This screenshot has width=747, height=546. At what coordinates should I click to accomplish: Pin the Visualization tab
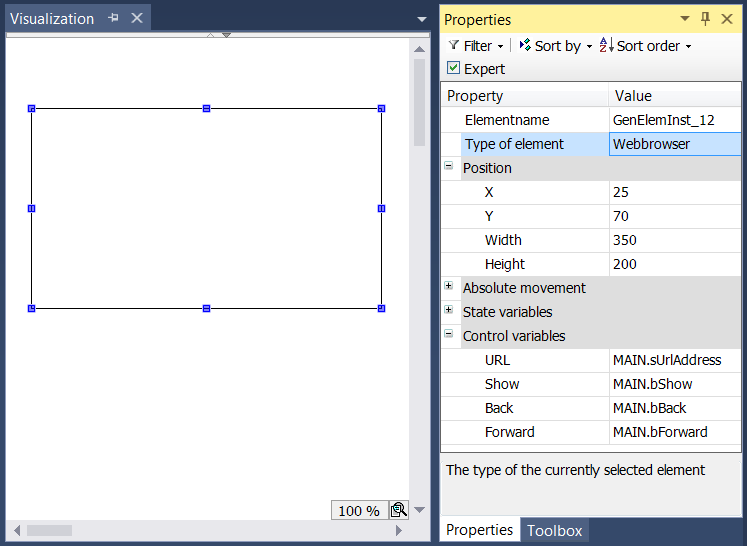(x=113, y=18)
